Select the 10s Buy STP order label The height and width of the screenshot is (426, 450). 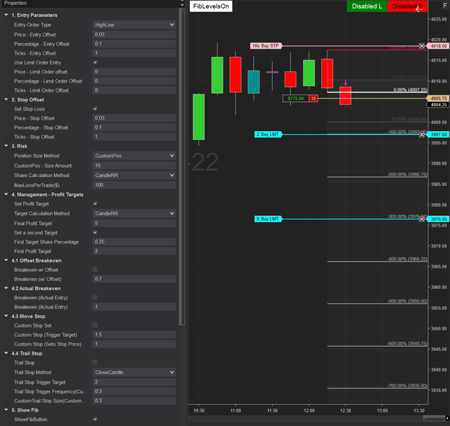tap(266, 46)
